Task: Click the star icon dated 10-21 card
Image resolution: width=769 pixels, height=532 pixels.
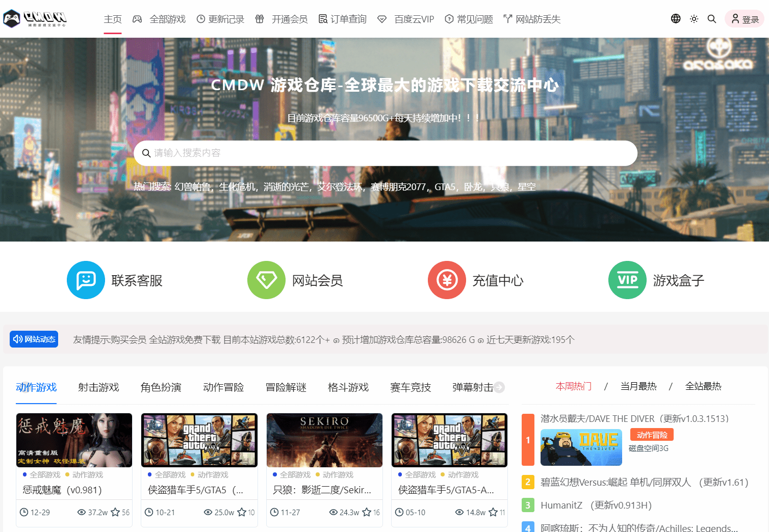Action: point(242,512)
